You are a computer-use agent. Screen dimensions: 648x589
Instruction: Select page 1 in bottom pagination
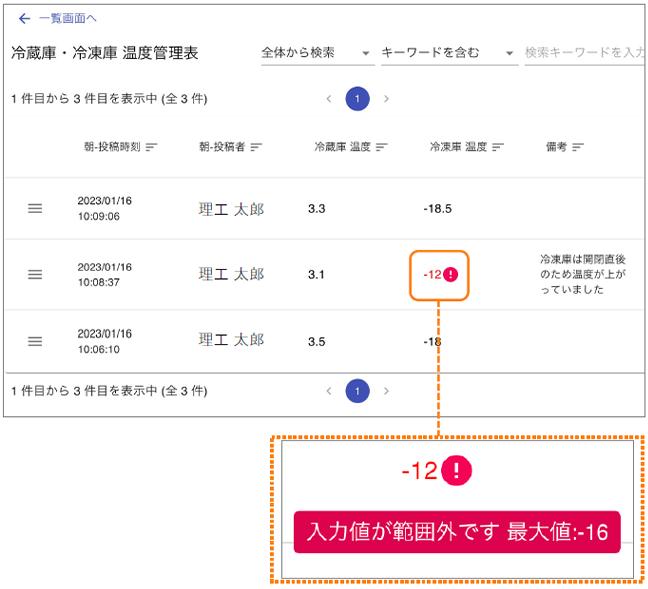click(357, 391)
